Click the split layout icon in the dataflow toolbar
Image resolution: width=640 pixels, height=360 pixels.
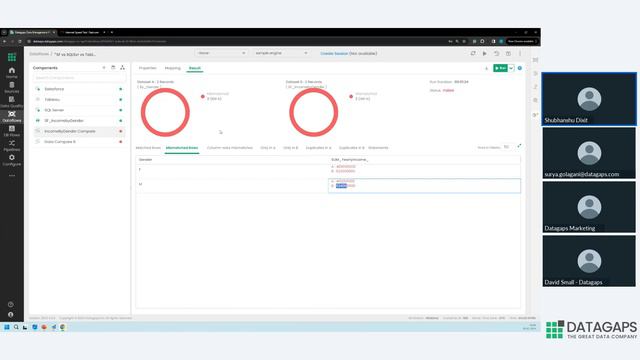[508, 53]
